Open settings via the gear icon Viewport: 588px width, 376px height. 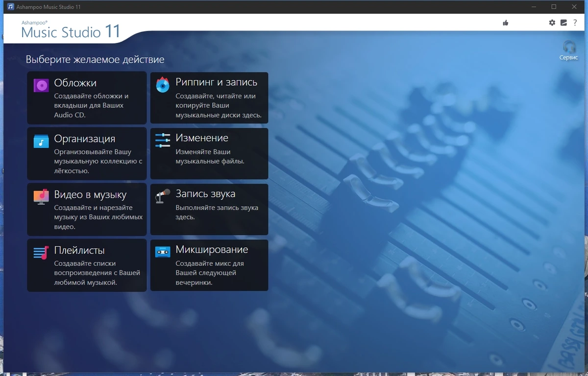pyautogui.click(x=552, y=23)
